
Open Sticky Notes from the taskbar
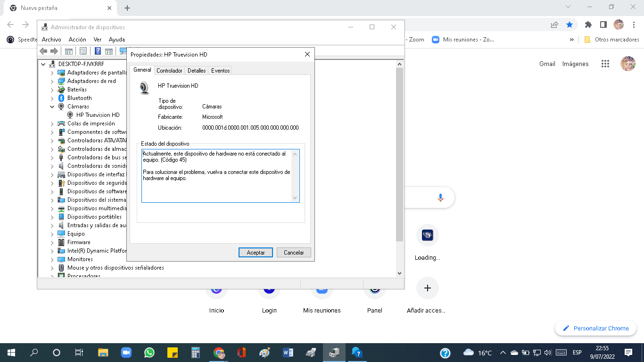coord(172,353)
